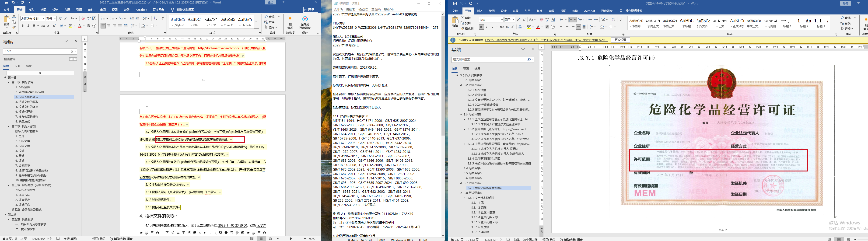Collapse 3.8 形式评审8 in right navigation tree
Image resolution: width=868 pixels, height=241 pixels.
tap(461, 193)
